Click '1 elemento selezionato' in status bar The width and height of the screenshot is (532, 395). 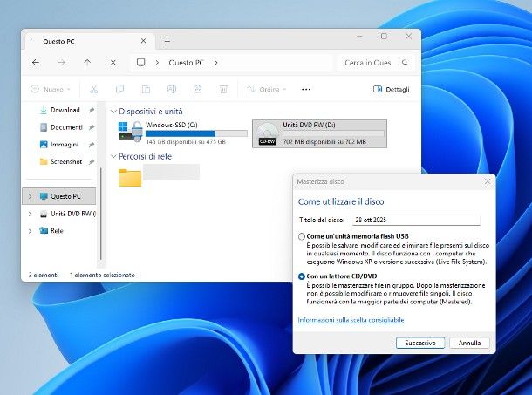102,275
